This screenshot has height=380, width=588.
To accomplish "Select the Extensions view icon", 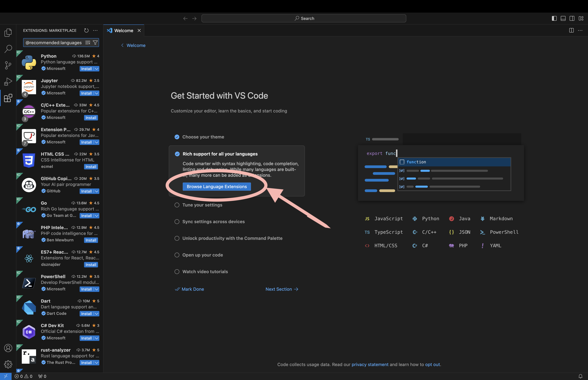I will 8,98.
